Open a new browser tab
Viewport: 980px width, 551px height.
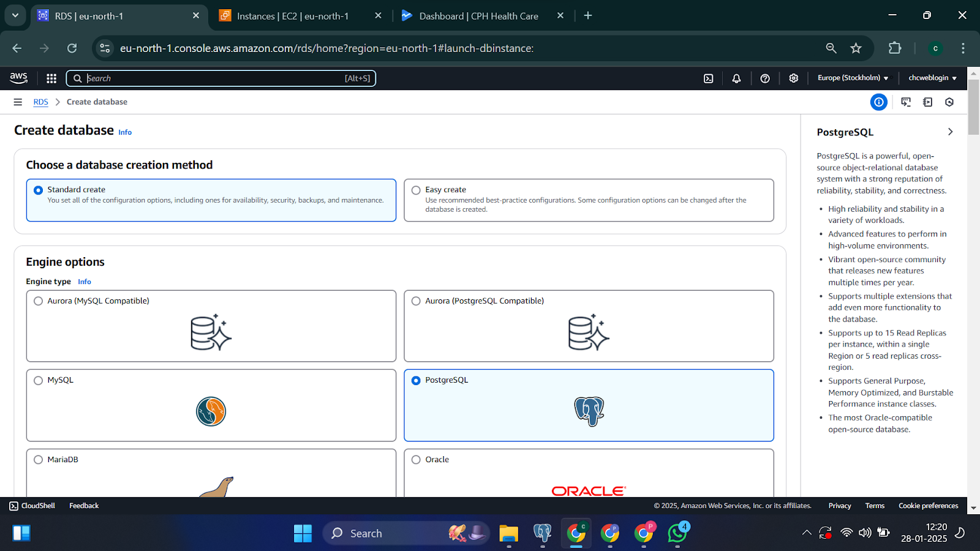[588, 15]
